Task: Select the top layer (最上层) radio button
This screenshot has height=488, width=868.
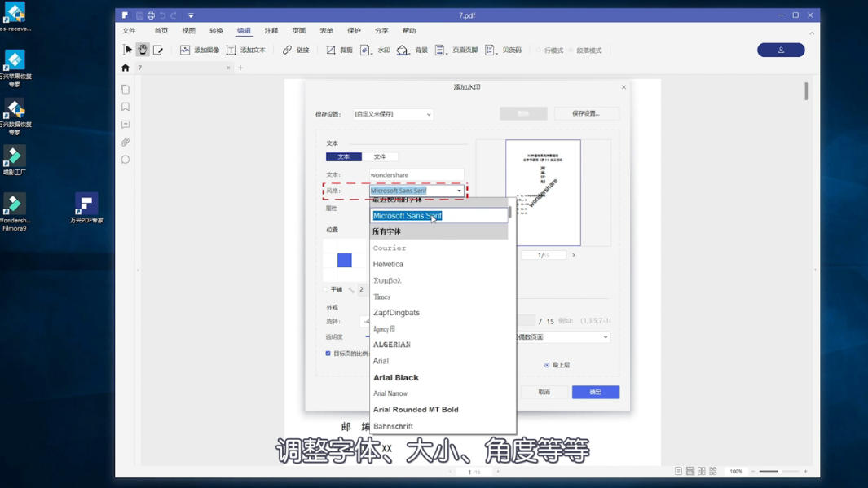Action: click(547, 365)
